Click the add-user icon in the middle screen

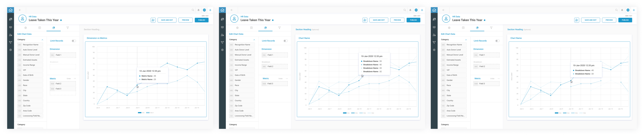tap(365, 20)
